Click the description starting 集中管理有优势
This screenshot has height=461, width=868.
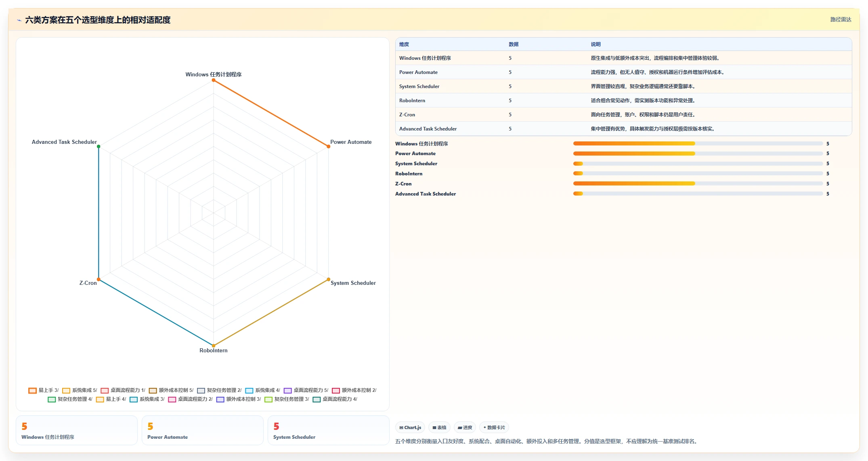[653, 129]
